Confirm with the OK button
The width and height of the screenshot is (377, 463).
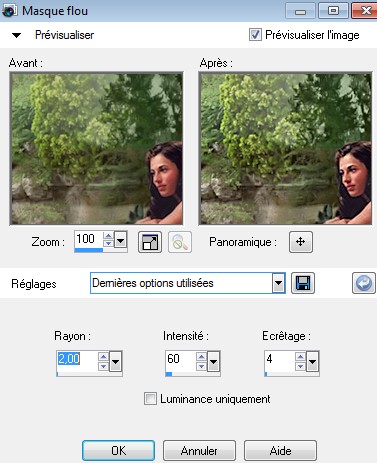point(118,451)
